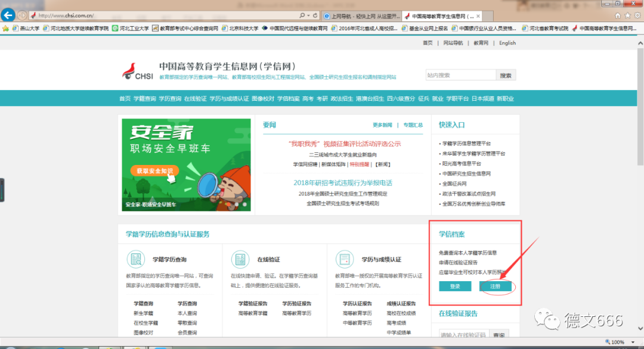The height and width of the screenshot is (349, 644).
Task: Click the 学籍学历查询 section icon
Action: [135, 259]
